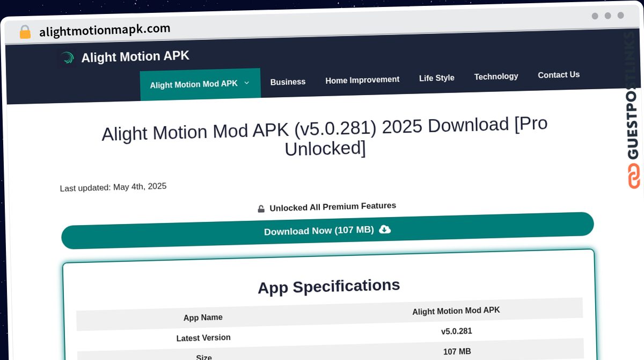Select the Technology menu item
This screenshot has height=360, width=644.
[496, 76]
